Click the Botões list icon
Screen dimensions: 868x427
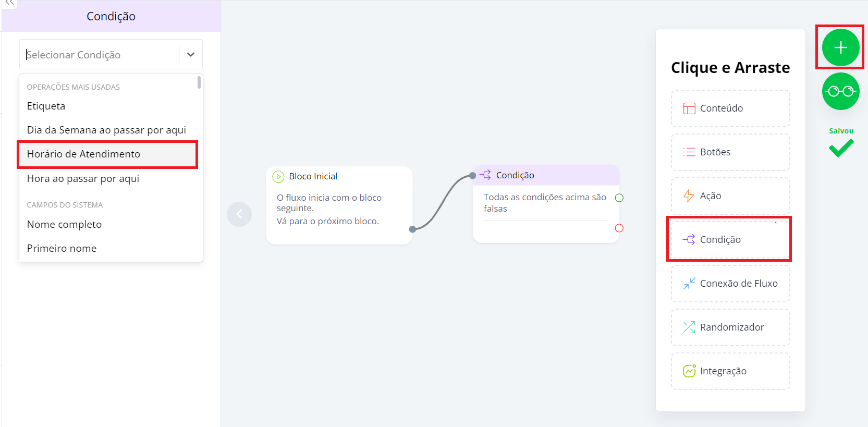689,152
